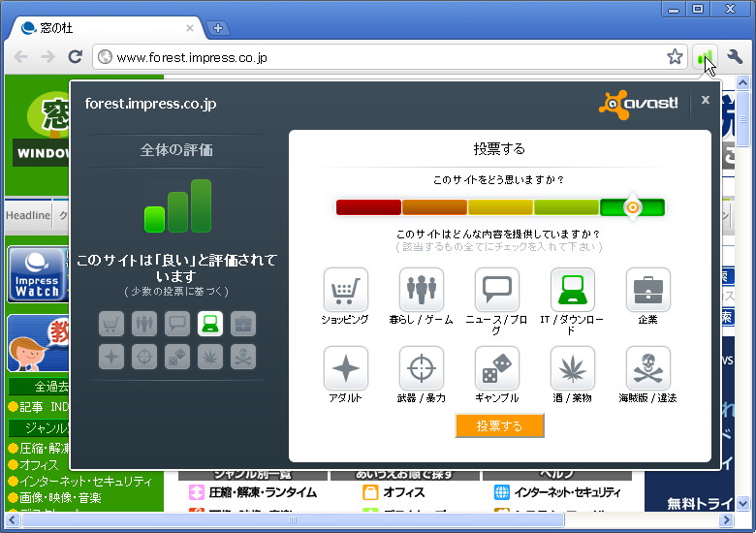Open the インターネット・セキュリティ link in center list
The image size is (756, 533).
567,492
